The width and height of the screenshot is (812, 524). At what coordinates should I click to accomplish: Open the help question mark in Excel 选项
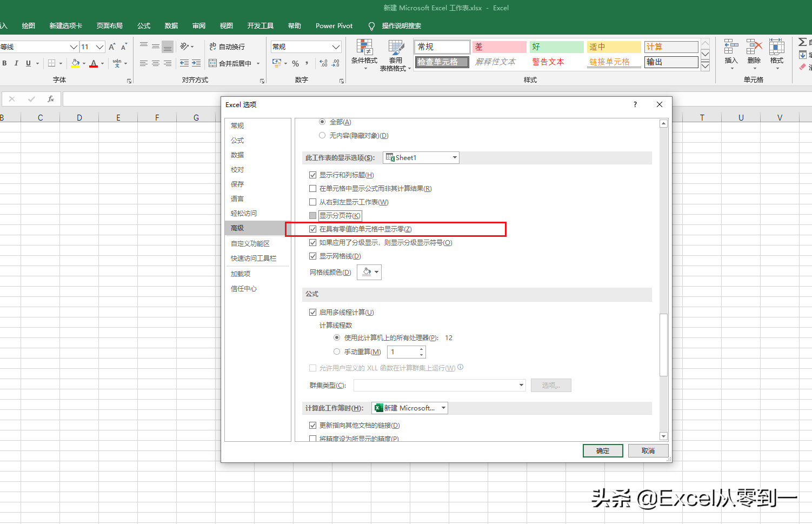pyautogui.click(x=635, y=104)
